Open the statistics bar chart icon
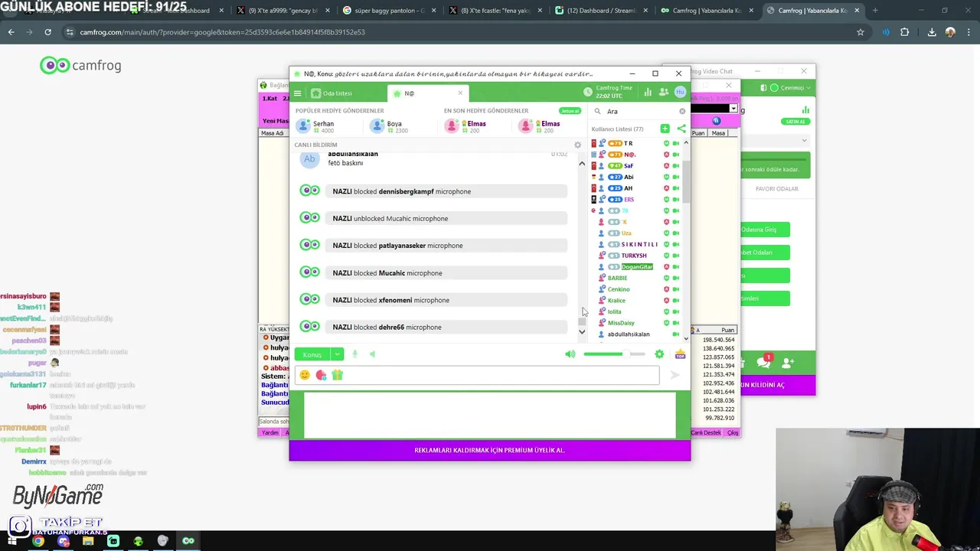Screen dimensions: 980x551 [648, 92]
